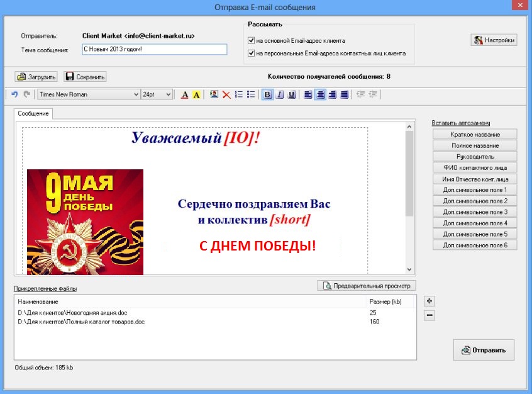
Task: Insert Доп.символьное поле 4
Action: coord(475,223)
